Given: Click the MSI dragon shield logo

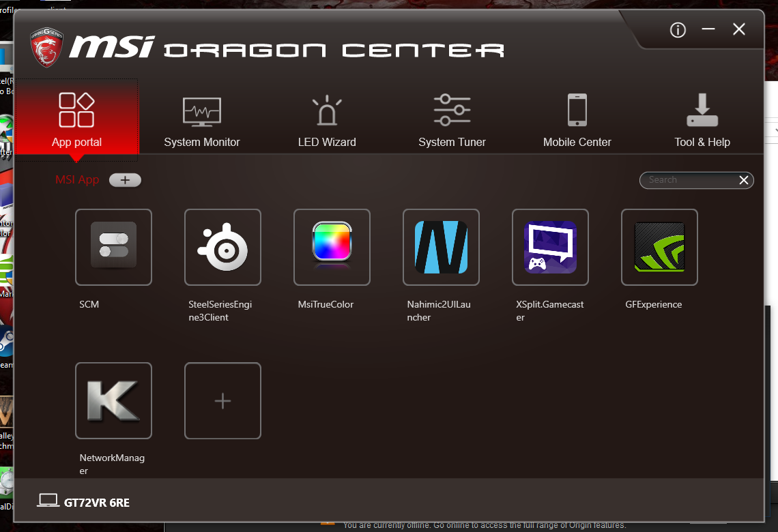Looking at the screenshot, I should (46, 47).
